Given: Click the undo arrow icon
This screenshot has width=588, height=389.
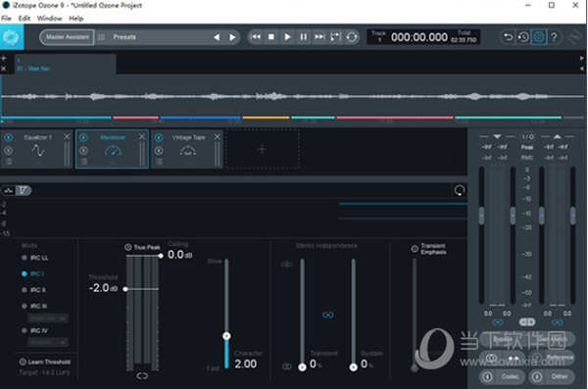Looking at the screenshot, I should [508, 37].
